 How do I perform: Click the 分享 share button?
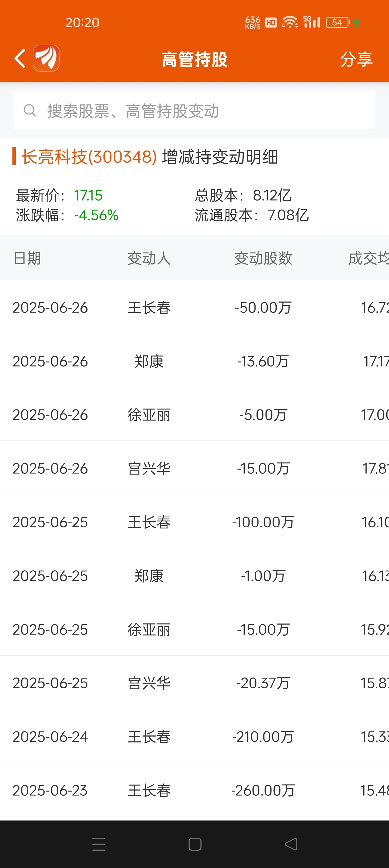(356, 59)
